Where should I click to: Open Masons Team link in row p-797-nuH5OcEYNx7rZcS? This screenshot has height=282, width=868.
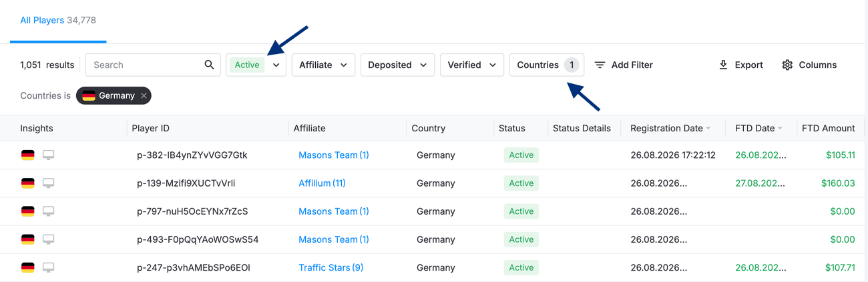(334, 211)
